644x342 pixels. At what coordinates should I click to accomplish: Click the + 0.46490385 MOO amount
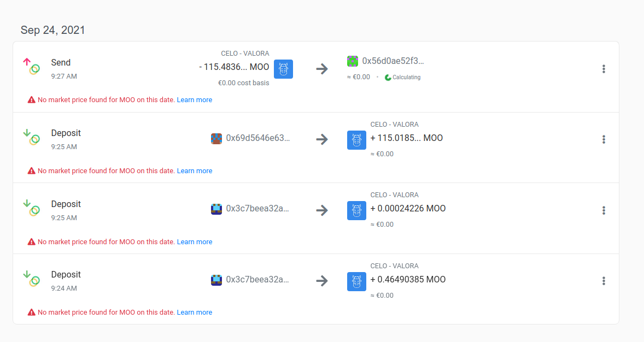pos(408,280)
